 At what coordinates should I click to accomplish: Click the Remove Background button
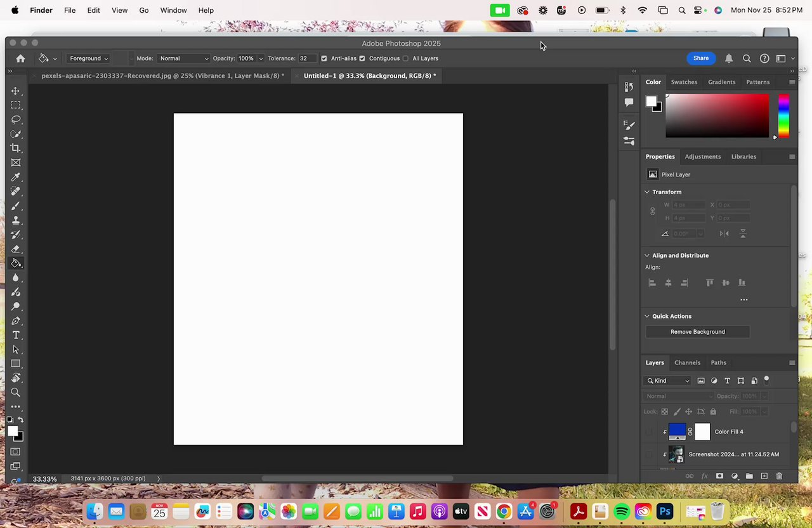[698, 332]
